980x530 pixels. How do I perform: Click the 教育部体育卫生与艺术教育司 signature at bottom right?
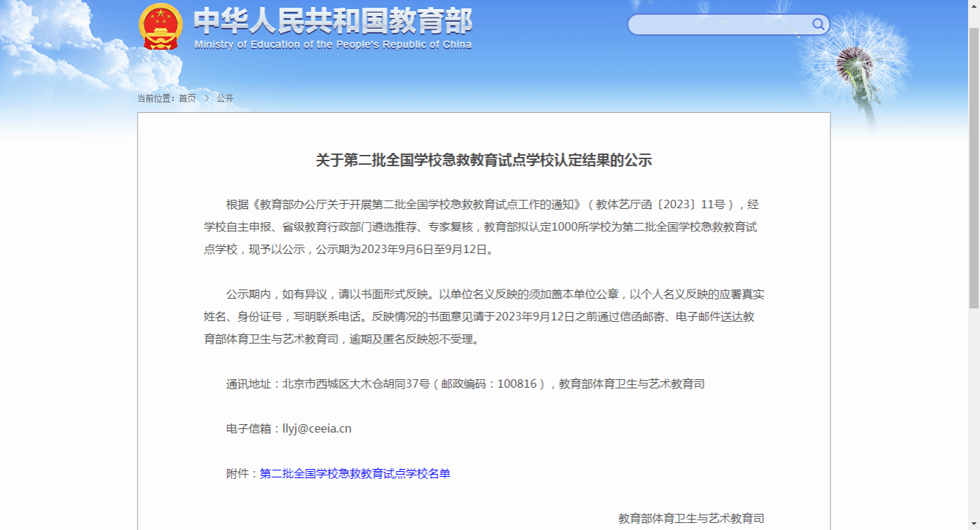pyautogui.click(x=690, y=519)
